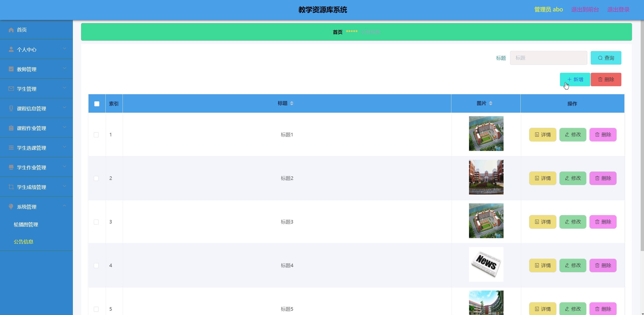Click the 新增 button to add an announcement

coord(575,80)
